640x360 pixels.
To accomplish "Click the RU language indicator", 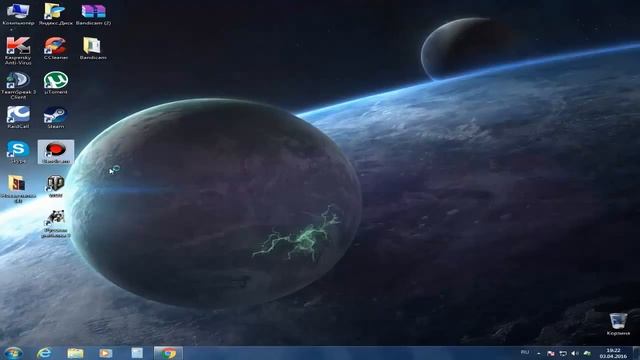I will pos(525,352).
